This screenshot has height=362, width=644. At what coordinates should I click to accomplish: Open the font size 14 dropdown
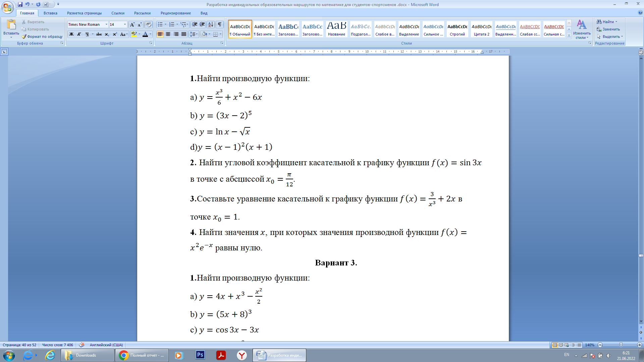pos(125,24)
